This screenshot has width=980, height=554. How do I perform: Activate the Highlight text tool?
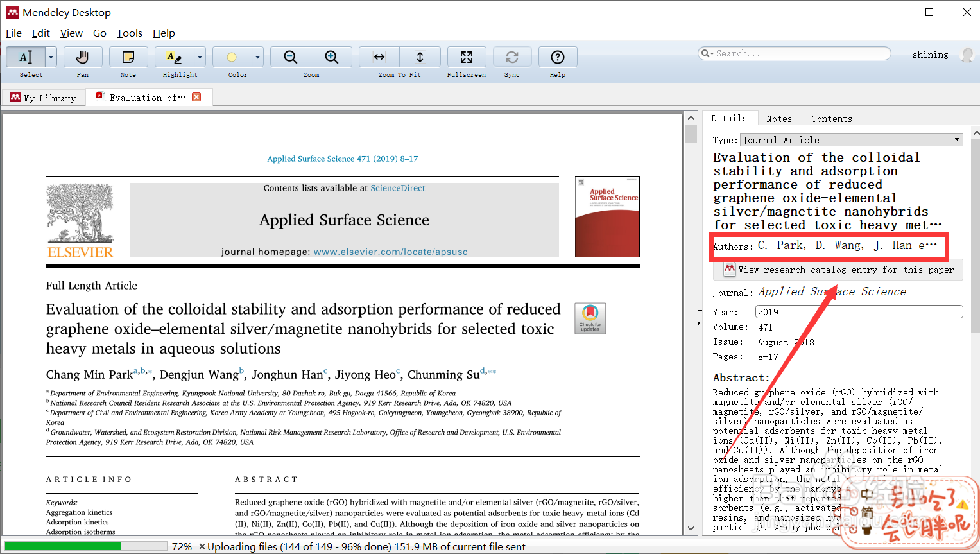(174, 57)
